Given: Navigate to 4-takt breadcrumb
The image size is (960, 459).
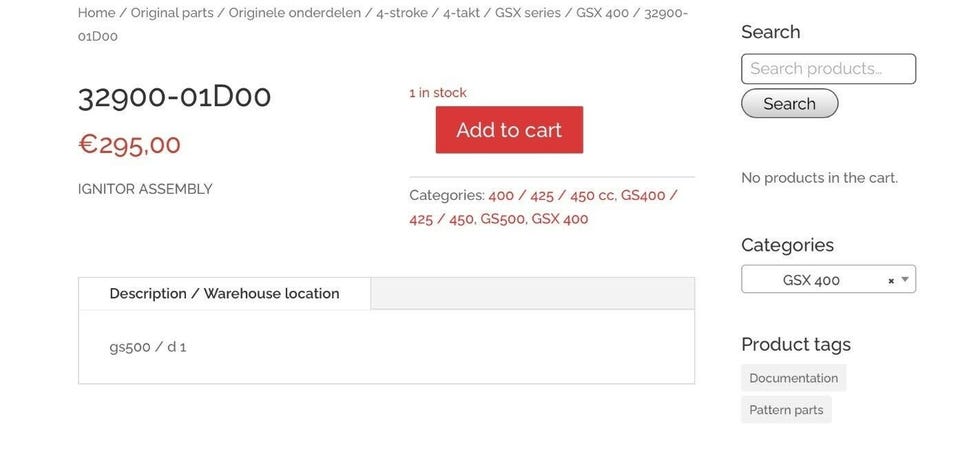Looking at the screenshot, I should coord(463,13).
